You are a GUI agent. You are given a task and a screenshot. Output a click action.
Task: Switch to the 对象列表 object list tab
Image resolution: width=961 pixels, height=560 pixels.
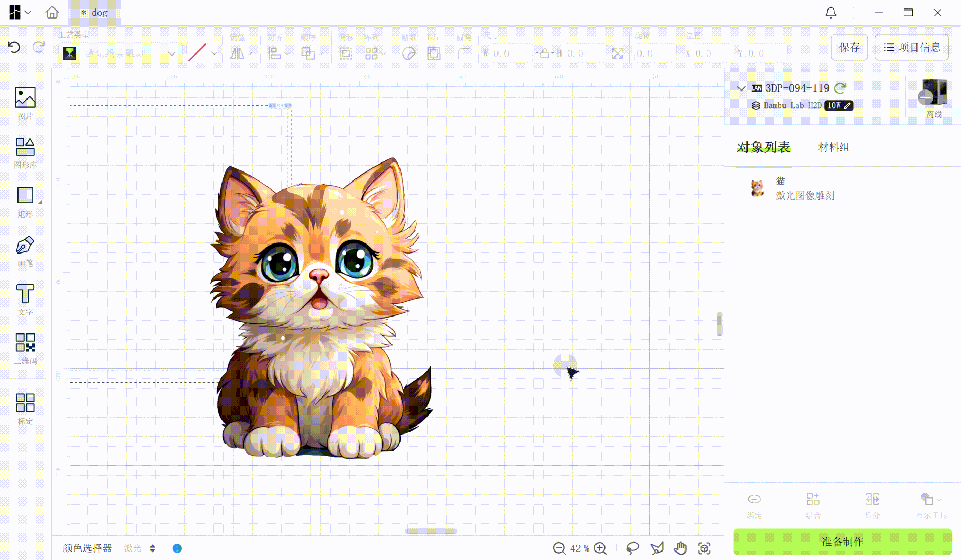pos(763,147)
